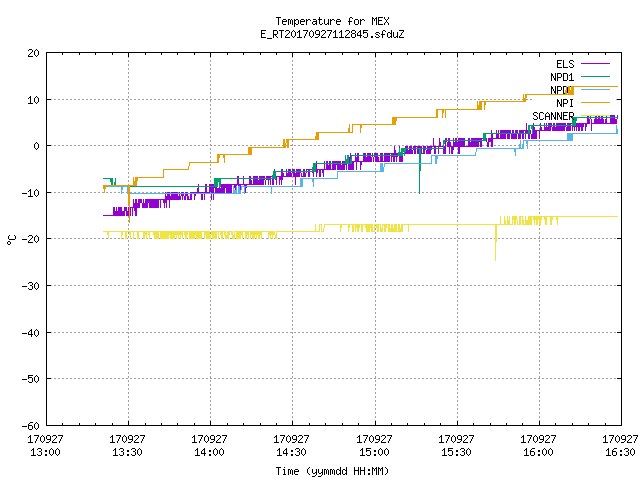Click the NPD1 legend label
This screenshot has height=480, width=640.
click(562, 77)
